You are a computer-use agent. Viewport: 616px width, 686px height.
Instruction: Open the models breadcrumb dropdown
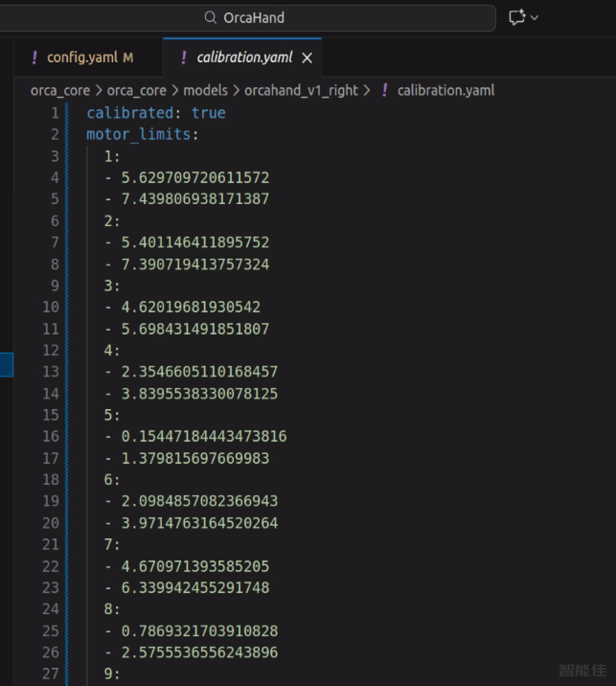[x=205, y=90]
